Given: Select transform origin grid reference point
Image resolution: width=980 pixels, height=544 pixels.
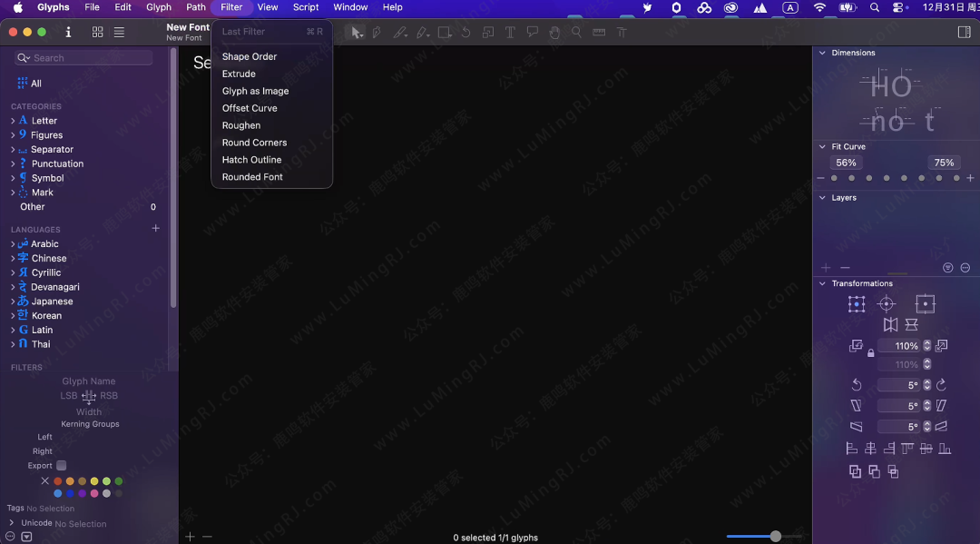Looking at the screenshot, I should tap(857, 304).
